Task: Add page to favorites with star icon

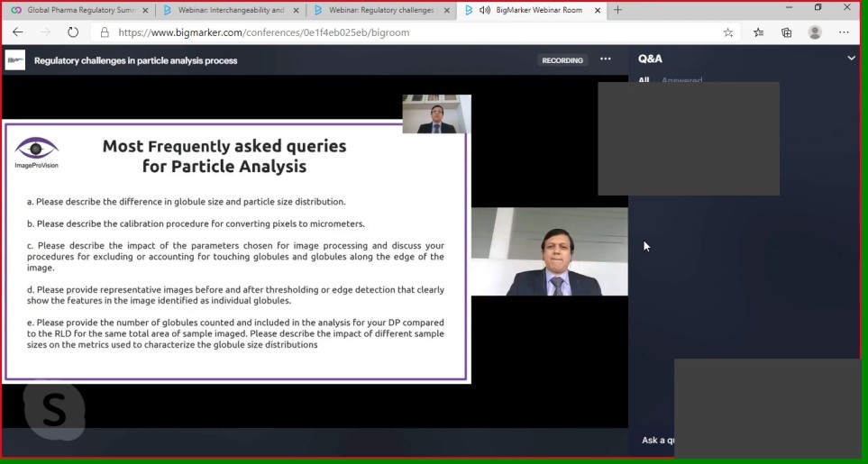Action: click(728, 32)
